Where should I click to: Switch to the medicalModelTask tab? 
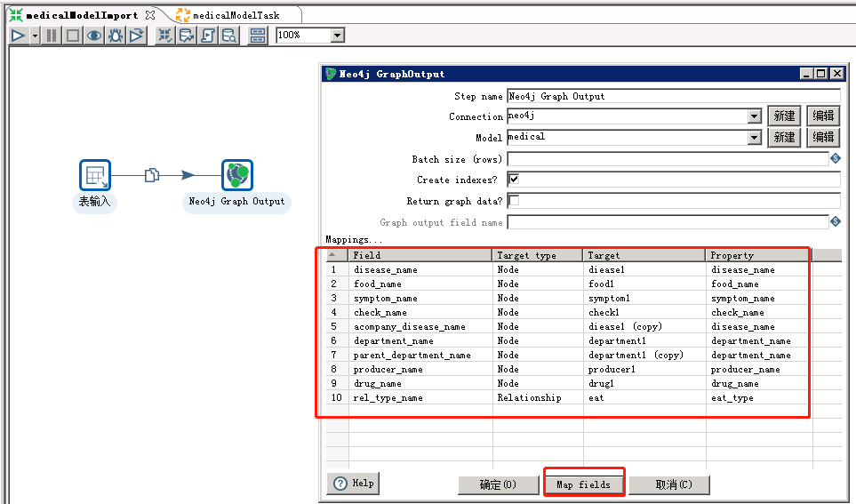coord(236,15)
